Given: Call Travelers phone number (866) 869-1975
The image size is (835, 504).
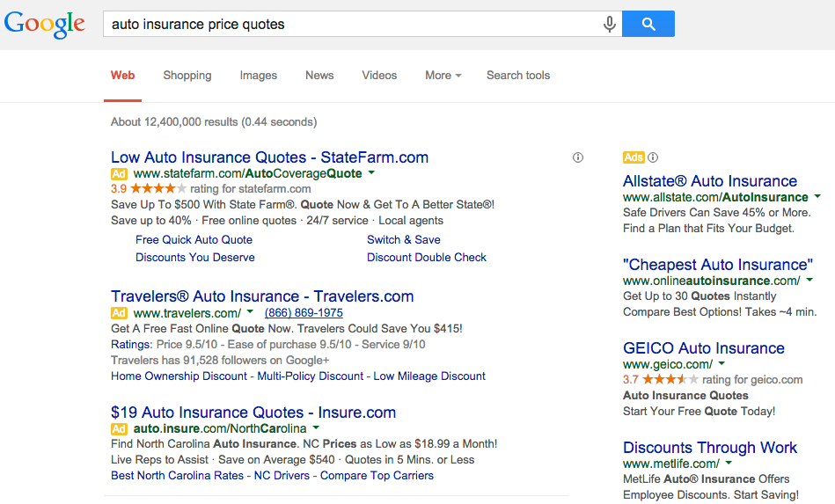Looking at the screenshot, I should (x=304, y=313).
